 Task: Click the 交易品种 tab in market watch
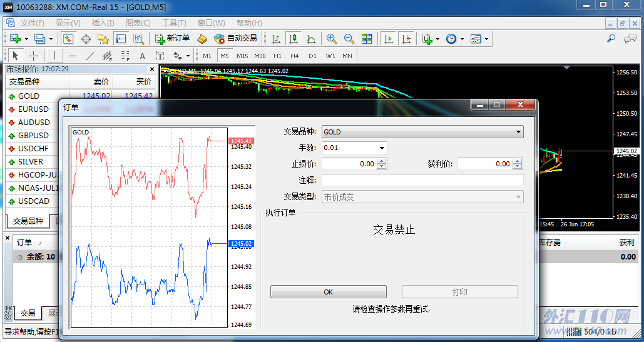pos(28,221)
